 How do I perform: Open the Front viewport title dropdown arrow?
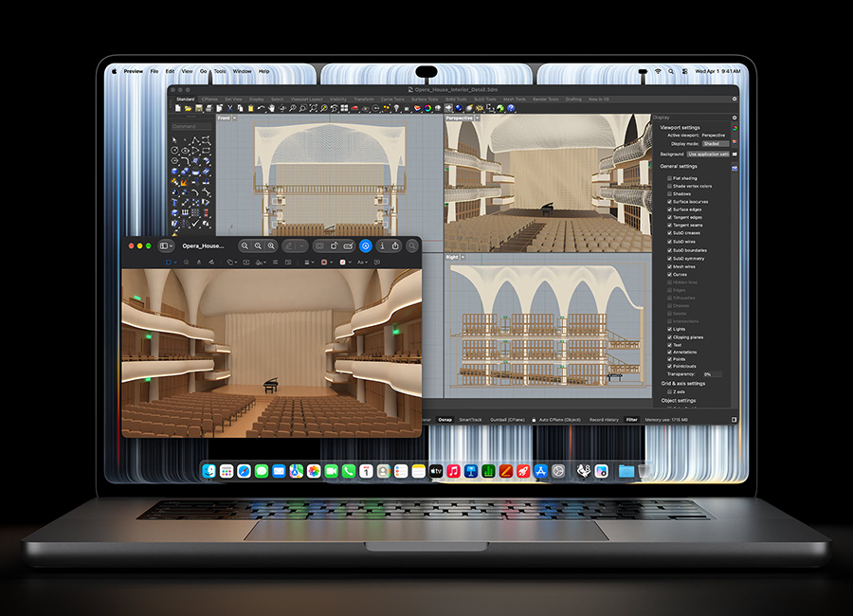pos(234,118)
